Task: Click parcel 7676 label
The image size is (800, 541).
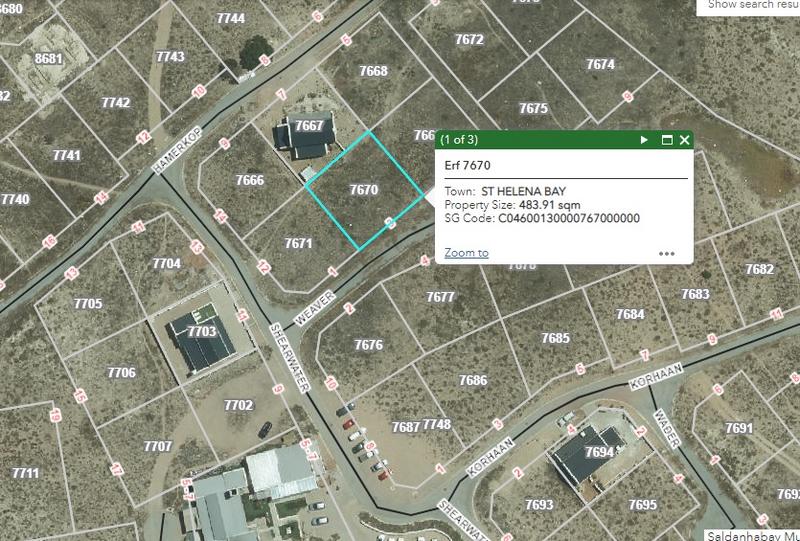Action: pos(368,345)
